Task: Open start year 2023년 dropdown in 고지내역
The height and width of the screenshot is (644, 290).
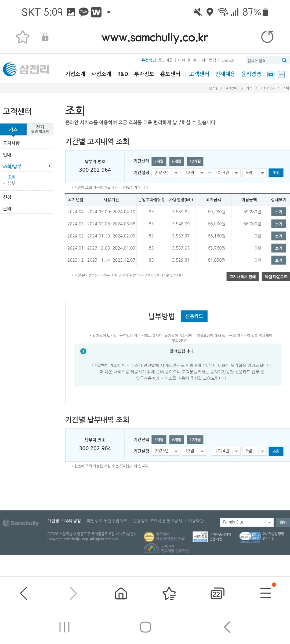Action: point(166,173)
